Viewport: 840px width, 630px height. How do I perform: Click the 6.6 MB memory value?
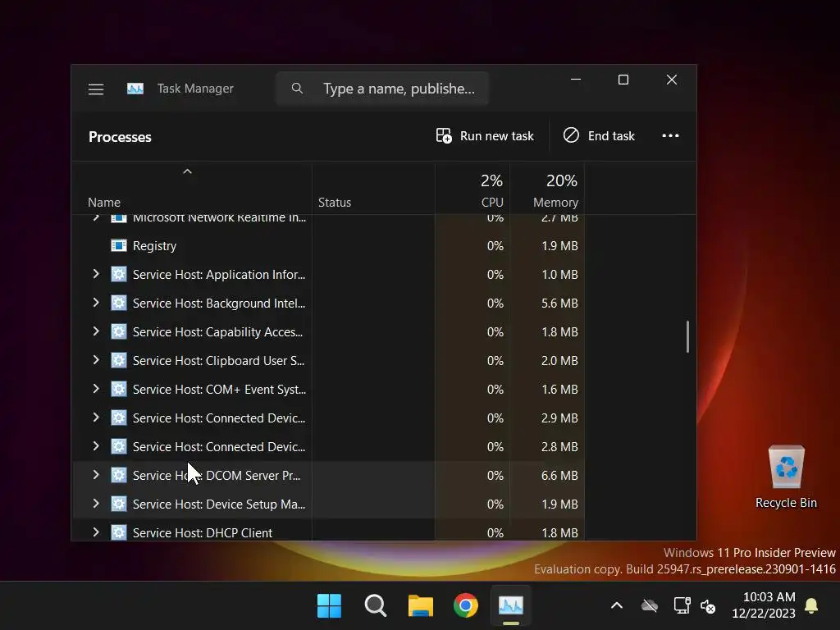pos(559,475)
